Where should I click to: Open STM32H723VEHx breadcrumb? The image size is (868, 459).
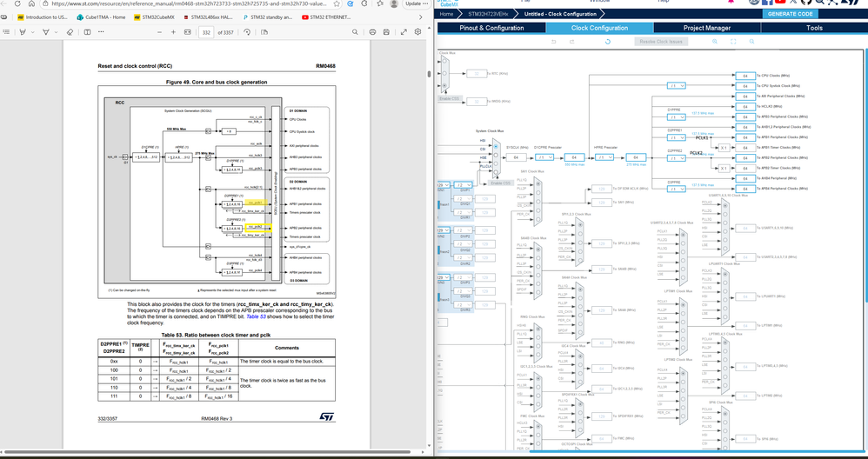488,14
